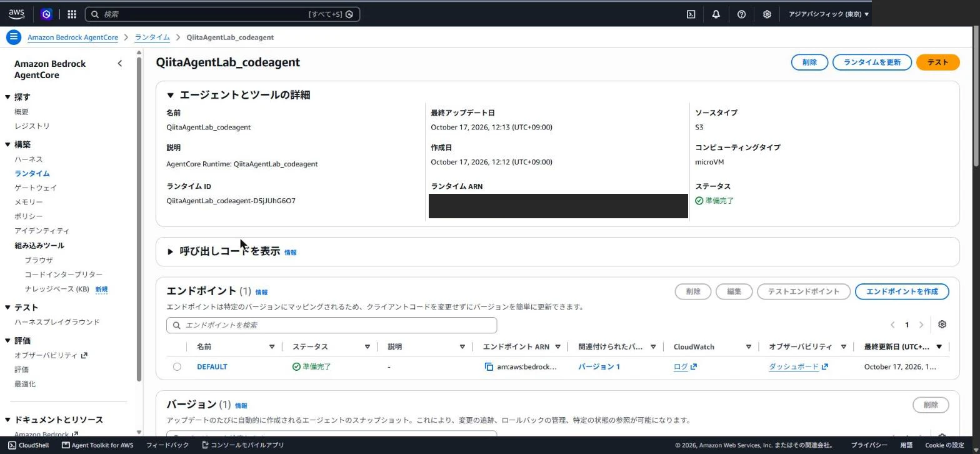Sort by 最終更新日 column arrow
The width and height of the screenshot is (980, 454).
coord(939,346)
